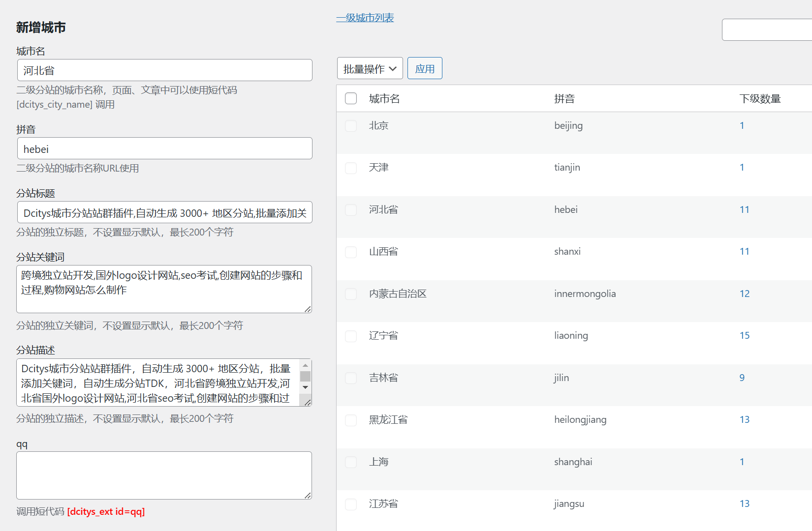The width and height of the screenshot is (812, 531).
Task: Select the 河北省 city name in table
Action: pyautogui.click(x=383, y=209)
